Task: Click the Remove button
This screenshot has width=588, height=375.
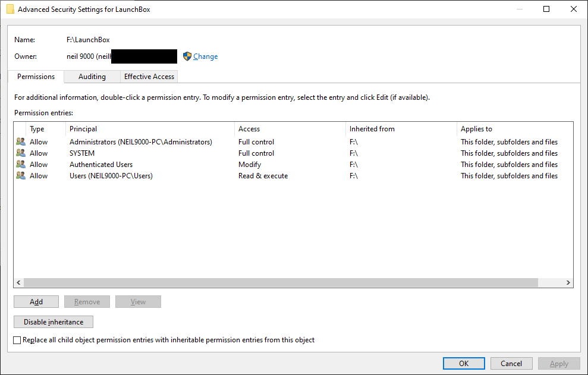Action: tap(87, 302)
